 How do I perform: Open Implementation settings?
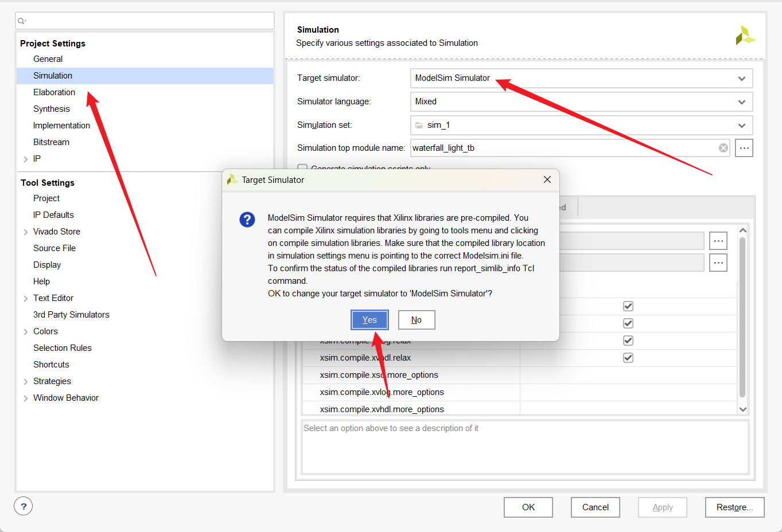pyautogui.click(x=61, y=126)
